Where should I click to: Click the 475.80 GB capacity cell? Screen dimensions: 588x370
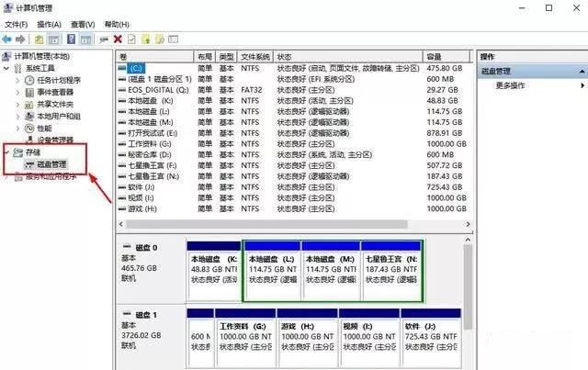click(x=445, y=68)
